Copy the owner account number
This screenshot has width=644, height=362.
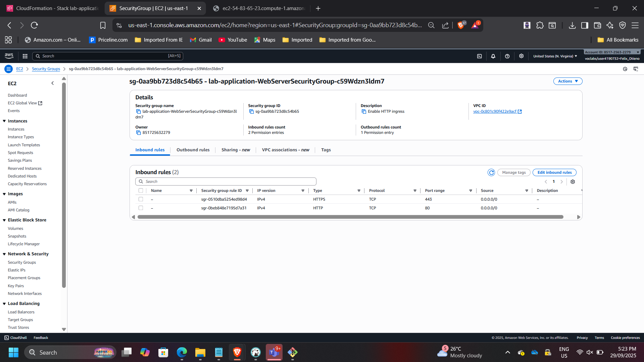138,133
